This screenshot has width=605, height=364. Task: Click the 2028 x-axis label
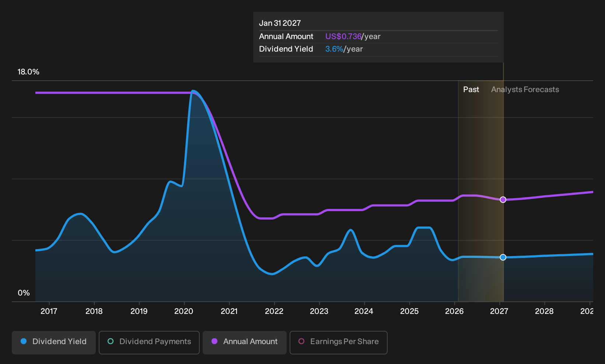coord(544,311)
